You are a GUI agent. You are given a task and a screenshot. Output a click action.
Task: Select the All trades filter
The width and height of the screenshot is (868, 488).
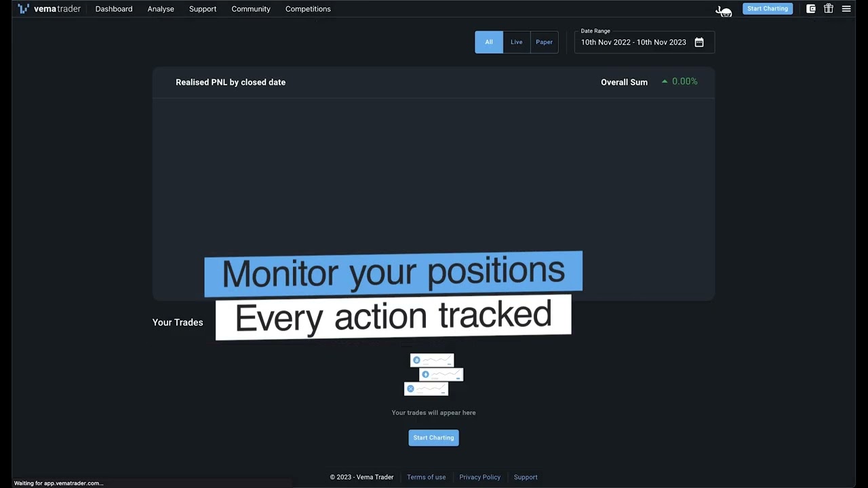point(489,42)
